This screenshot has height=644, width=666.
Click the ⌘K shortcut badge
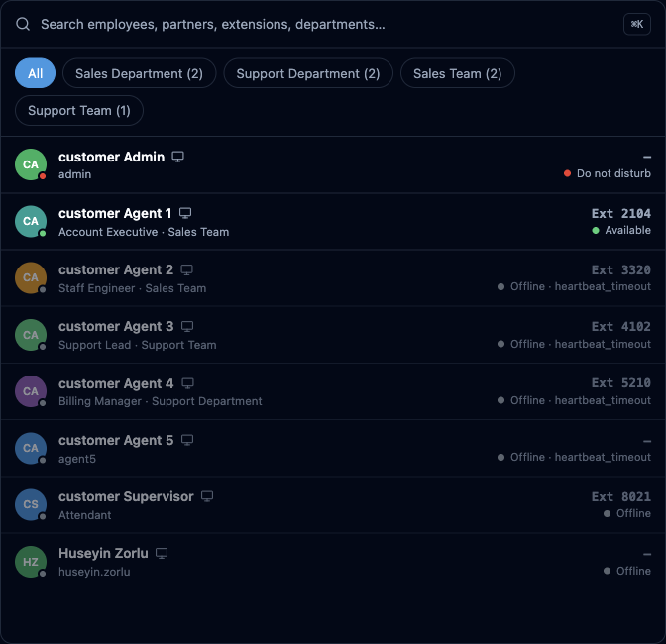(x=636, y=24)
